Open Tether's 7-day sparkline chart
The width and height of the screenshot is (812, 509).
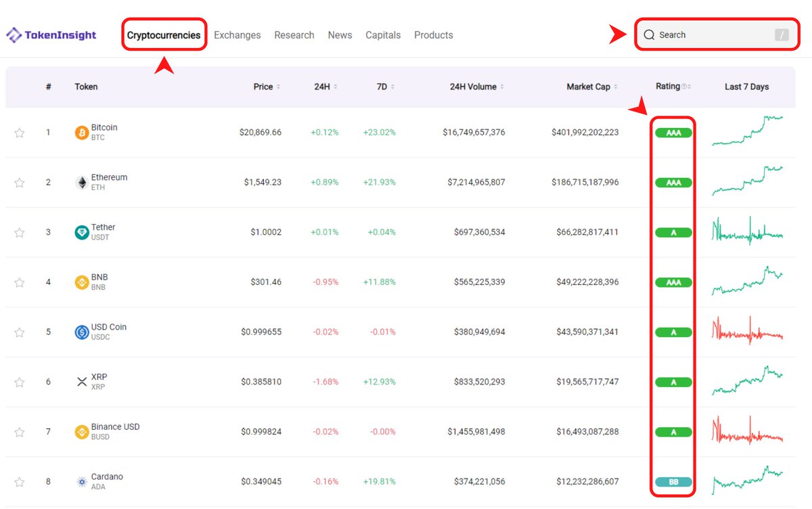pyautogui.click(x=747, y=231)
